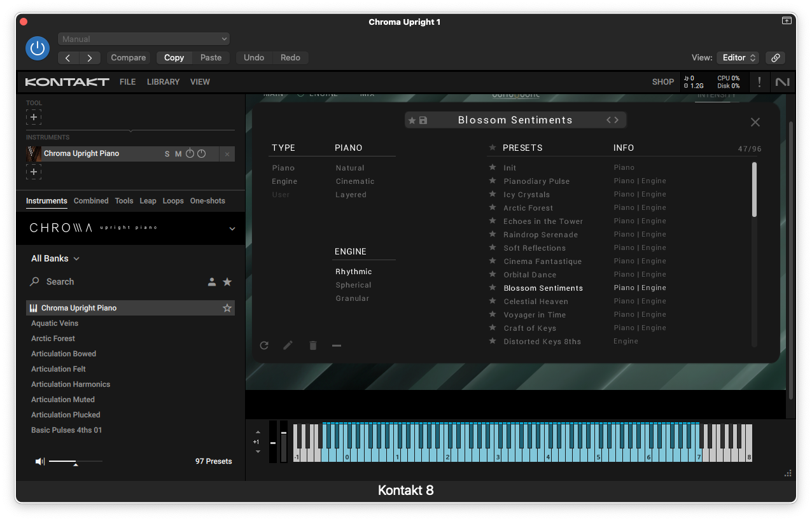Viewport: 812px width, 521px height.
Task: Add an instrument with INSTRUMENTS plus box
Action: pyautogui.click(x=34, y=172)
